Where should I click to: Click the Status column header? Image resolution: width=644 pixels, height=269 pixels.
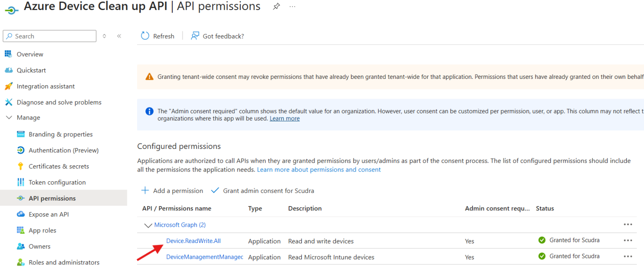point(545,209)
